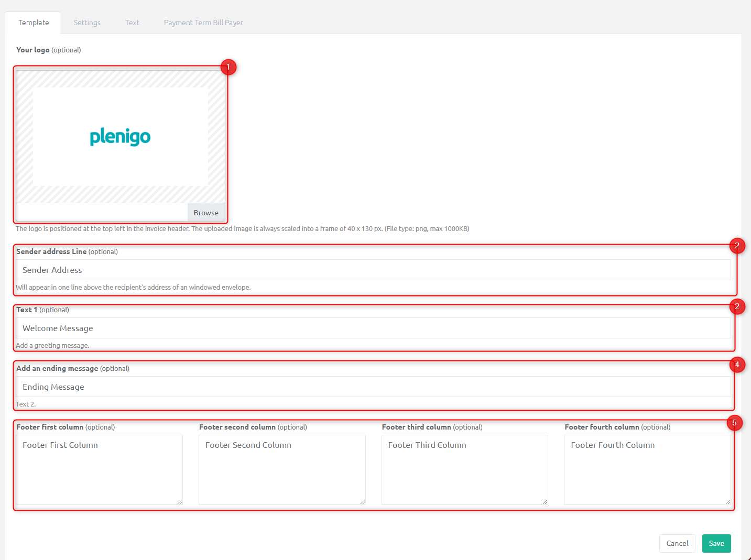Open the Settings tab

[x=87, y=23]
